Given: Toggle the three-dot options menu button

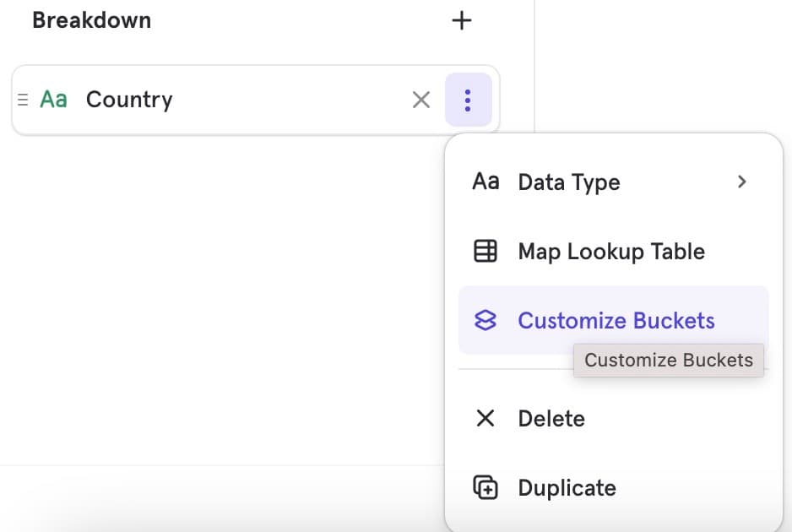Looking at the screenshot, I should [468, 100].
